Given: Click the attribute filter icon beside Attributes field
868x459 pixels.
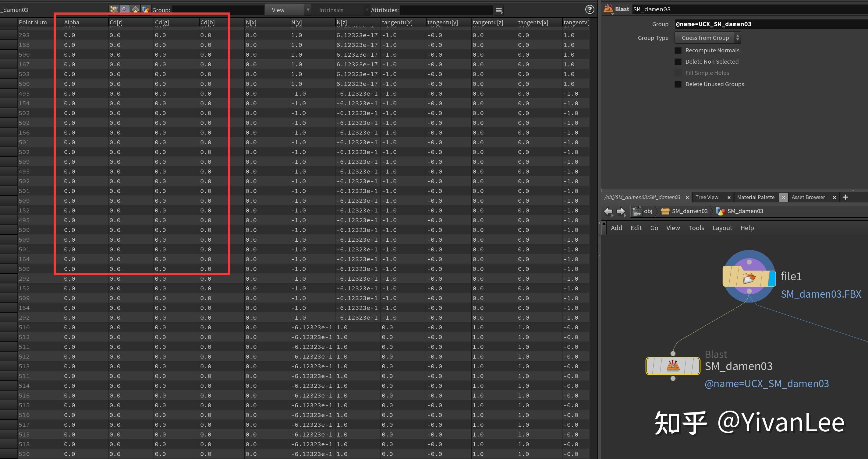Looking at the screenshot, I should (x=499, y=10).
